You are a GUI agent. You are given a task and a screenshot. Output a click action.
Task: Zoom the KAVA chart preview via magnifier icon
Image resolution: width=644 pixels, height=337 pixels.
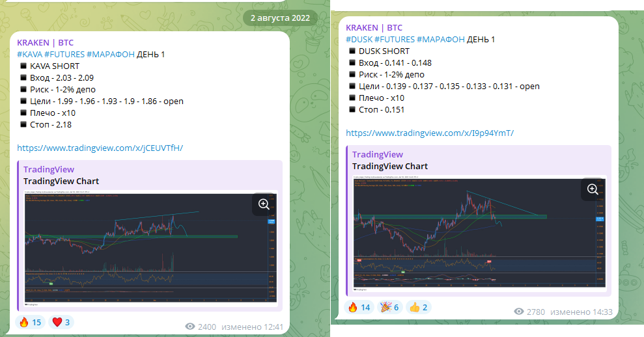(x=264, y=204)
